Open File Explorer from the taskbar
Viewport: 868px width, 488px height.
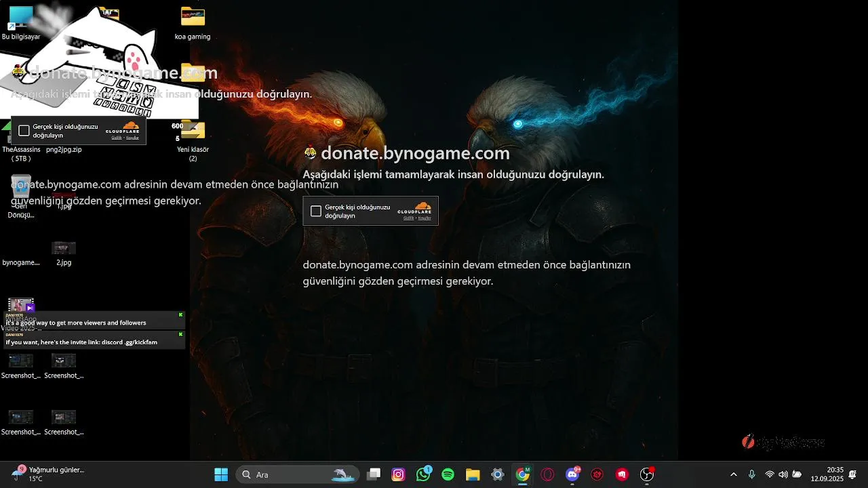coord(473,474)
